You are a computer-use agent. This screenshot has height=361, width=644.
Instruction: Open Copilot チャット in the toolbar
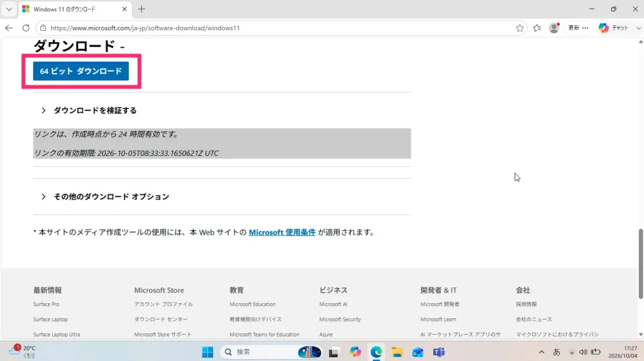click(x=614, y=28)
